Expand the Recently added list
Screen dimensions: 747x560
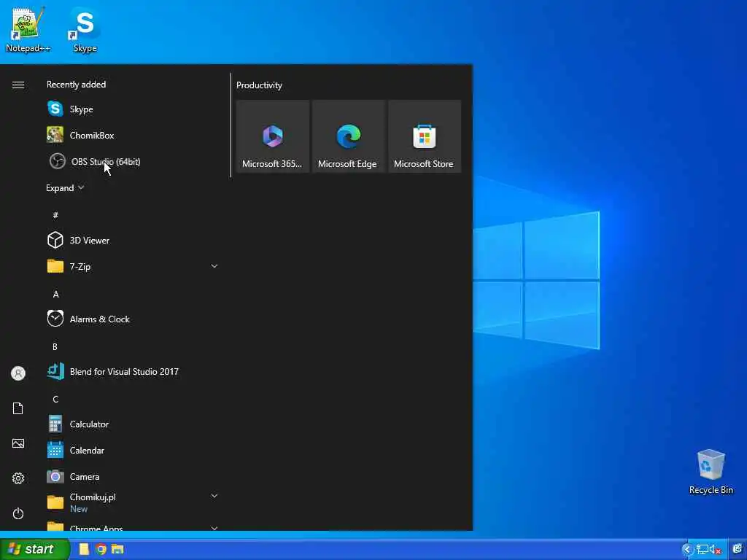(65, 188)
